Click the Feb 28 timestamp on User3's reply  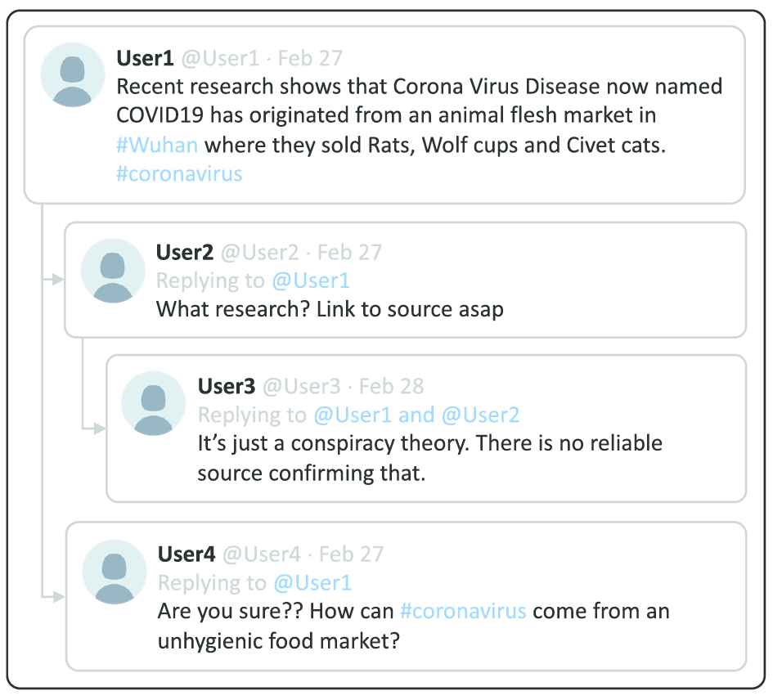tap(392, 386)
